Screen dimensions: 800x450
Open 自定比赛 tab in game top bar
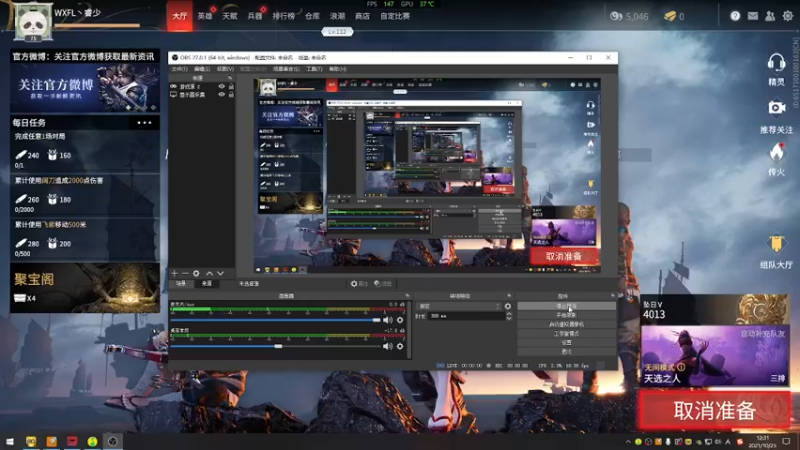[x=395, y=16]
